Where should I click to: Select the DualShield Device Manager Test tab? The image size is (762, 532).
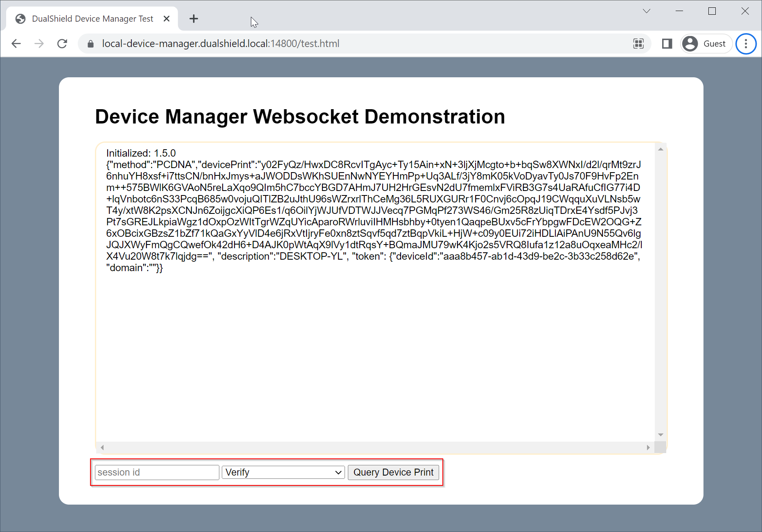pos(92,19)
